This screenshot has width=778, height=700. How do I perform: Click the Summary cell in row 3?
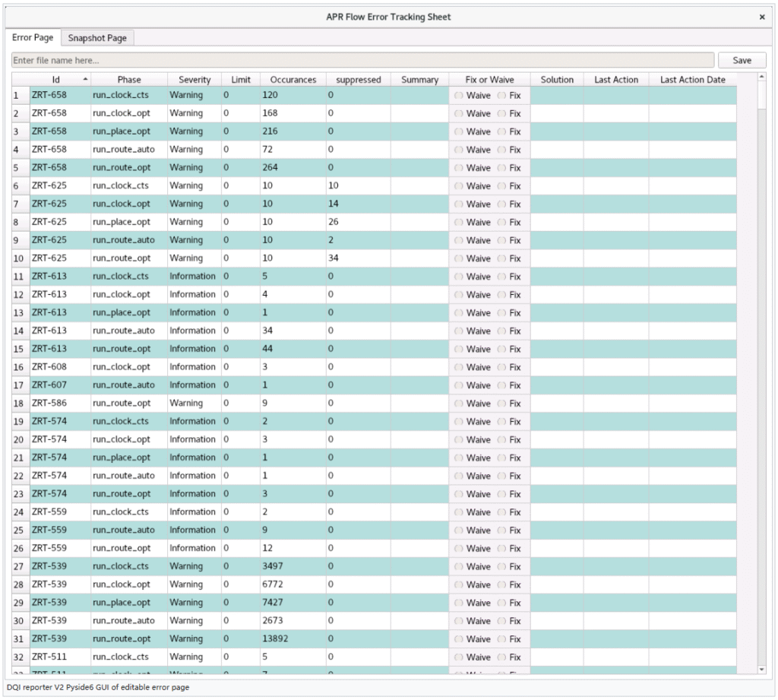419,131
